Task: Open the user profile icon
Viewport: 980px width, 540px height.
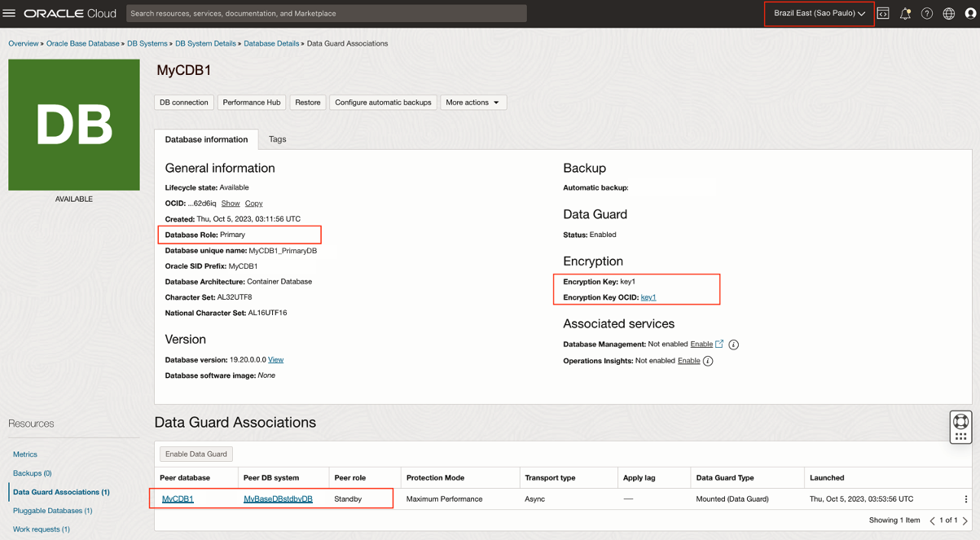Action: tap(970, 14)
